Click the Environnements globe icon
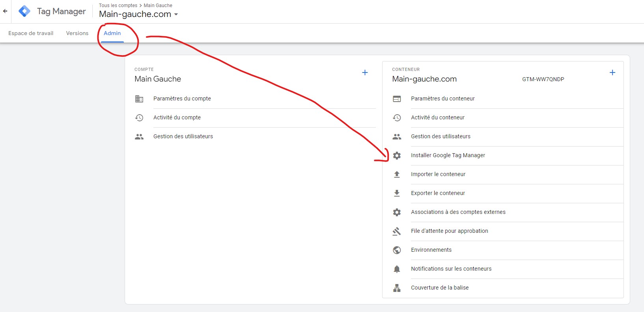The width and height of the screenshot is (644, 312). 397,250
